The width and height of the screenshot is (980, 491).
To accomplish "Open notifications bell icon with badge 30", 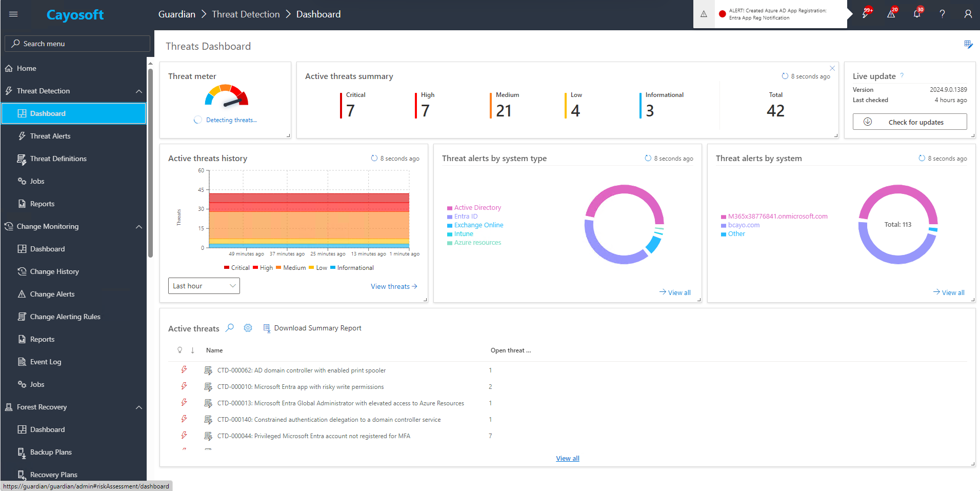I will [x=917, y=14].
